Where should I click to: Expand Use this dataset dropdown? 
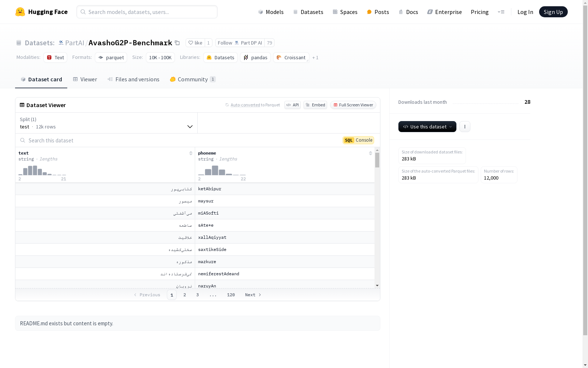[427, 127]
